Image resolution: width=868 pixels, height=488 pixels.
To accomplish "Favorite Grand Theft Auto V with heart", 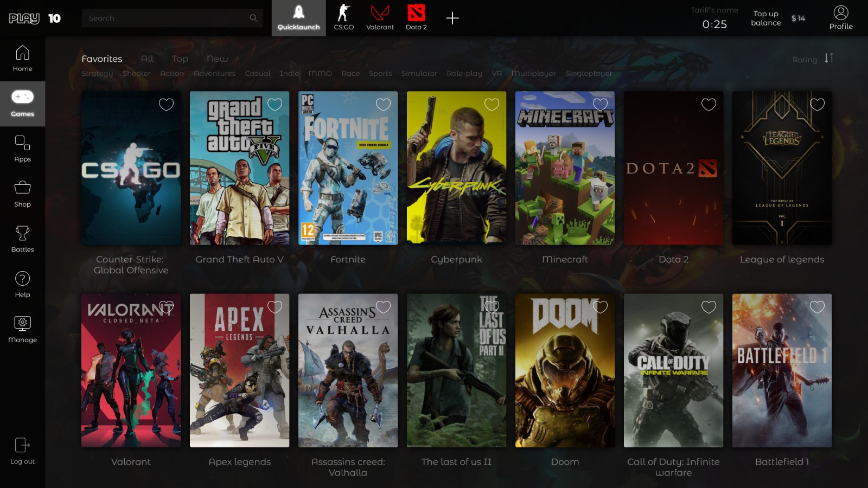I will coord(275,104).
